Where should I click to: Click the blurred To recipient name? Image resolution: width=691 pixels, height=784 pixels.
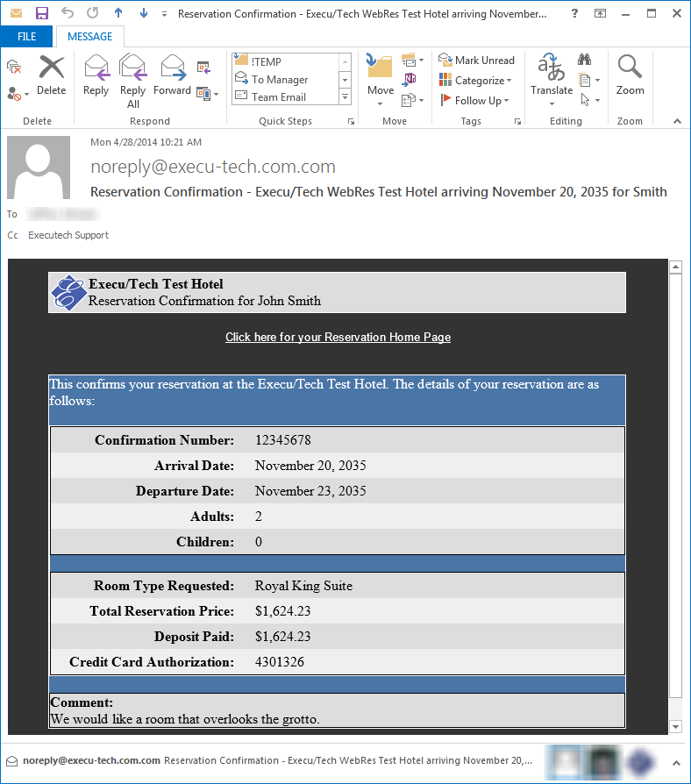pyautogui.click(x=63, y=214)
